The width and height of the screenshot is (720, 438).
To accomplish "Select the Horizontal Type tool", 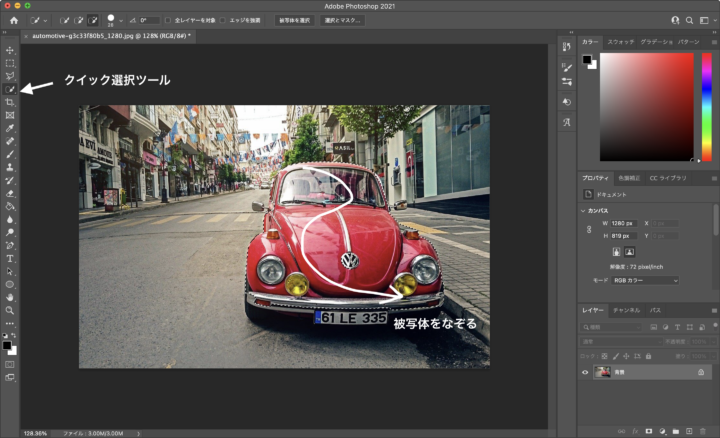I will (10, 258).
